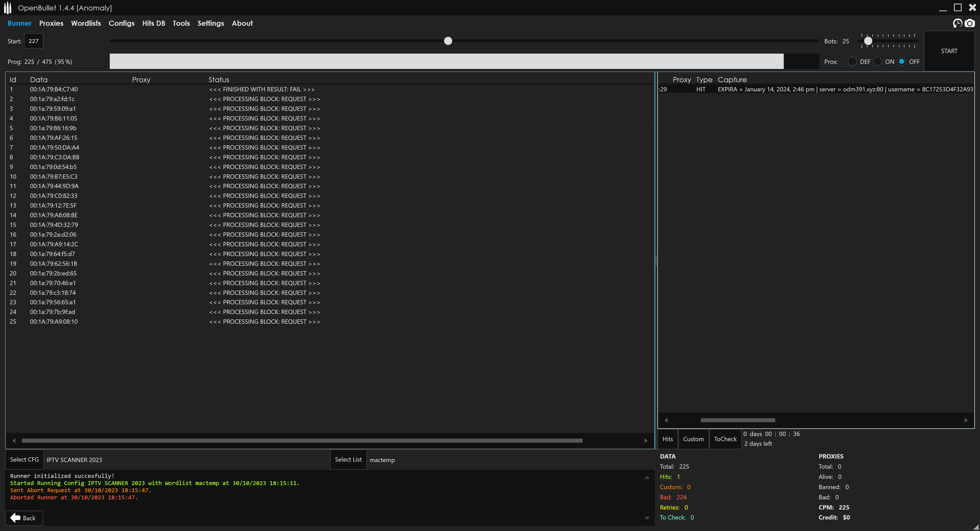Click left arrow of bots list scrollbar
The image size is (980, 531).
coord(14,440)
